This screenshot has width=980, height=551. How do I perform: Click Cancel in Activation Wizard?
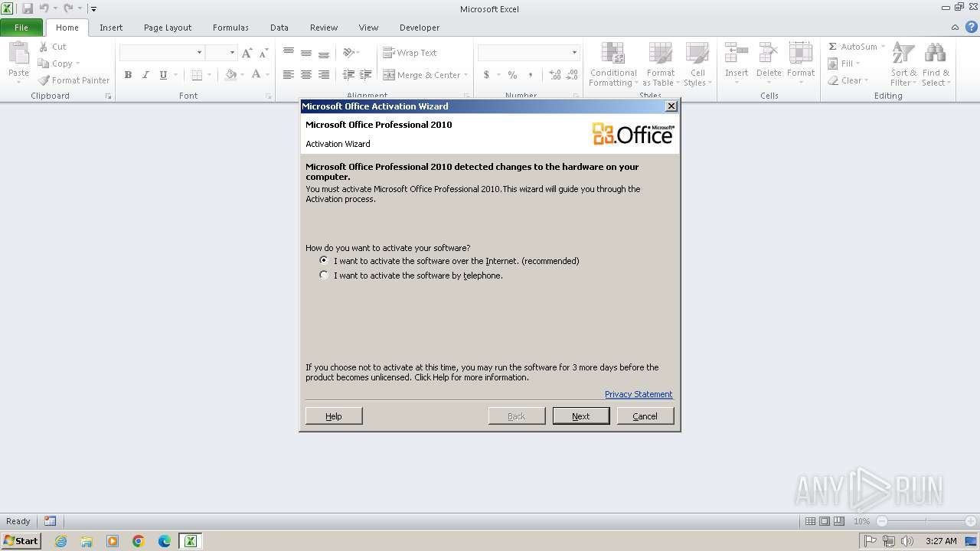click(x=645, y=416)
